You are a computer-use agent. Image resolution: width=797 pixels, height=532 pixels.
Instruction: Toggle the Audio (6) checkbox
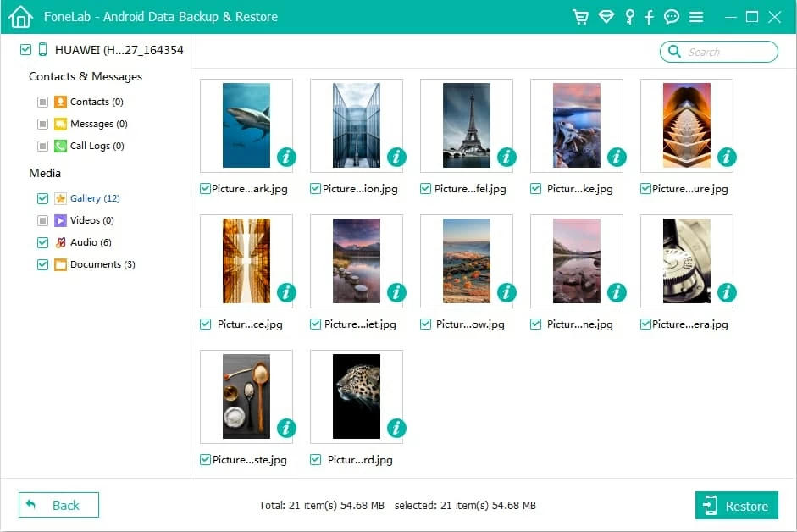click(42, 242)
